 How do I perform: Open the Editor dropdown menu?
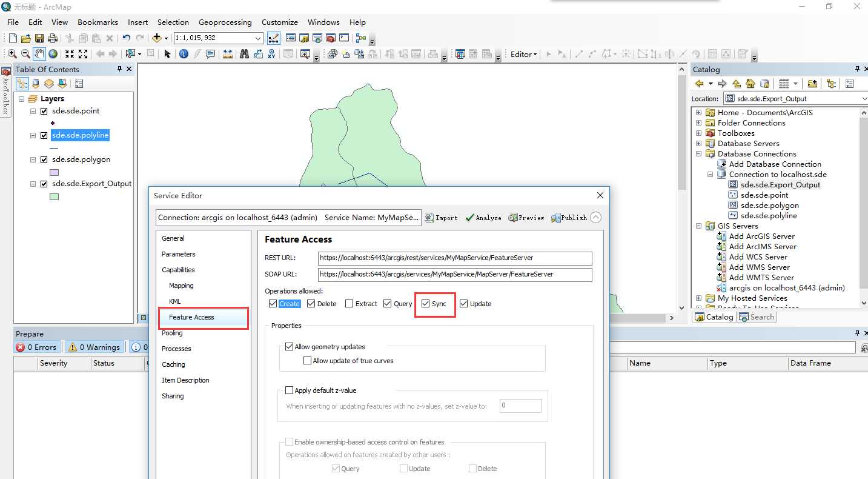[x=524, y=54]
